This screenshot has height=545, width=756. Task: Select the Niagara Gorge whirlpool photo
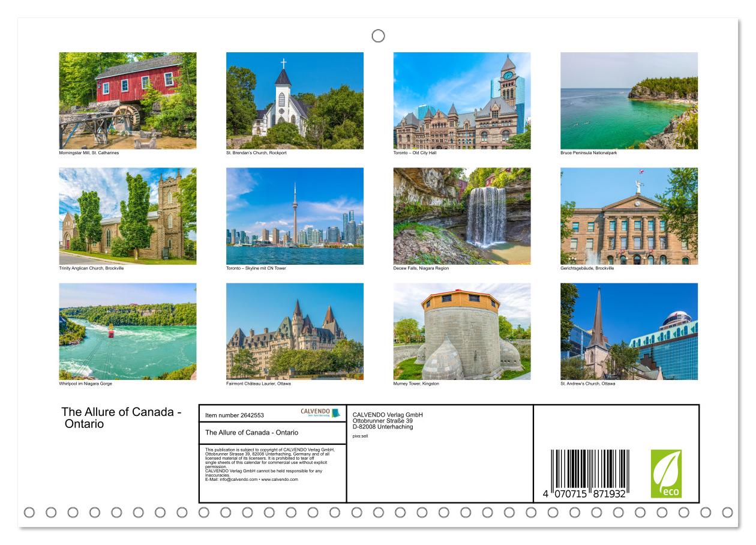click(128, 331)
